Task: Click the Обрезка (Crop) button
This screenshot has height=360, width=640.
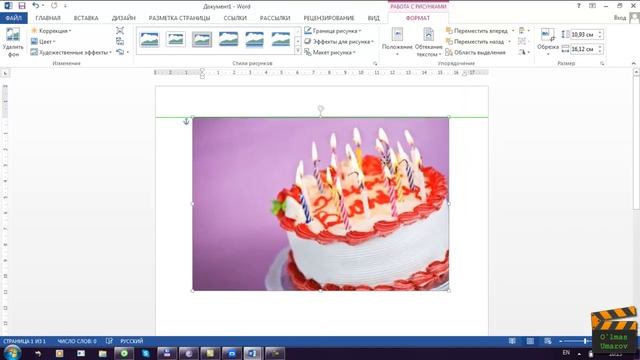Action: tap(548, 42)
